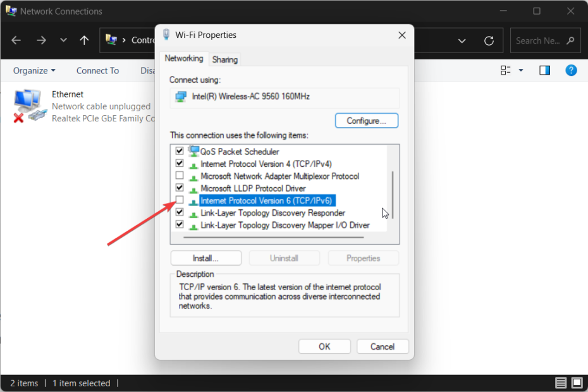Viewport: 588px width, 392px height.
Task: Uncheck QoS Packet Scheduler
Action: click(179, 151)
